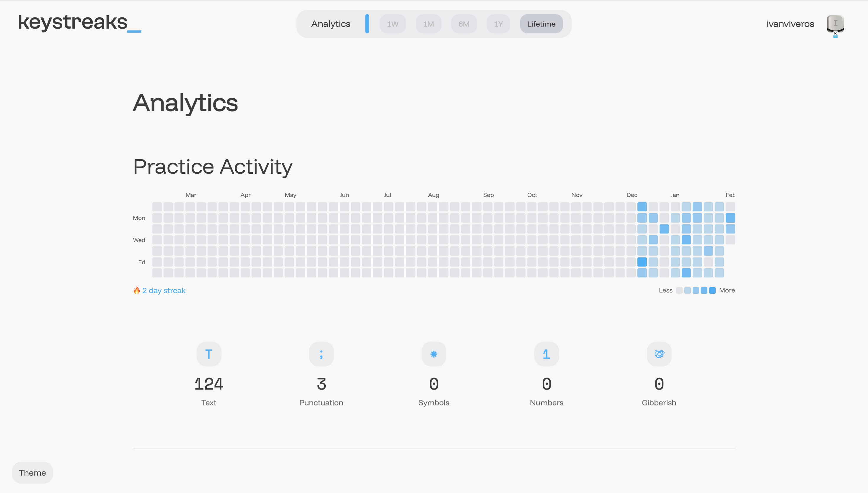Choose the 1M range option

[428, 24]
